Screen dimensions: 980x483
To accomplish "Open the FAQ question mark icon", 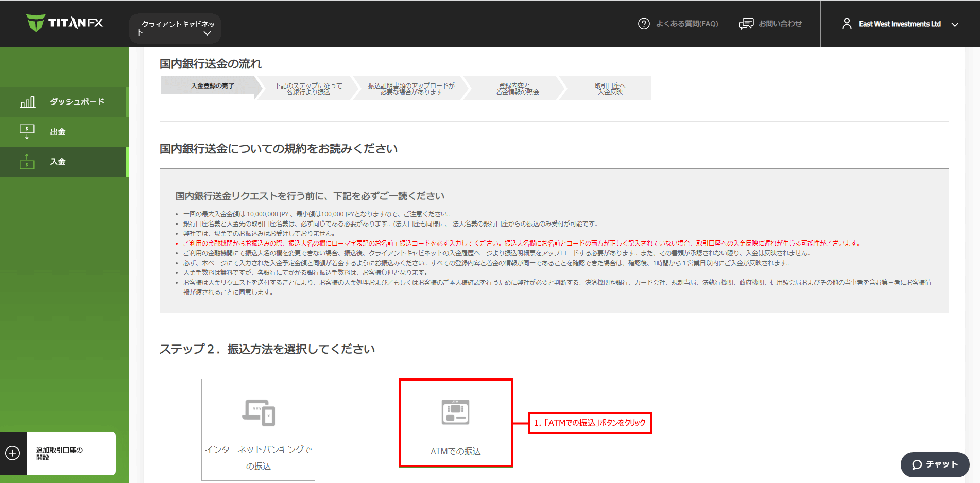I will coord(644,24).
